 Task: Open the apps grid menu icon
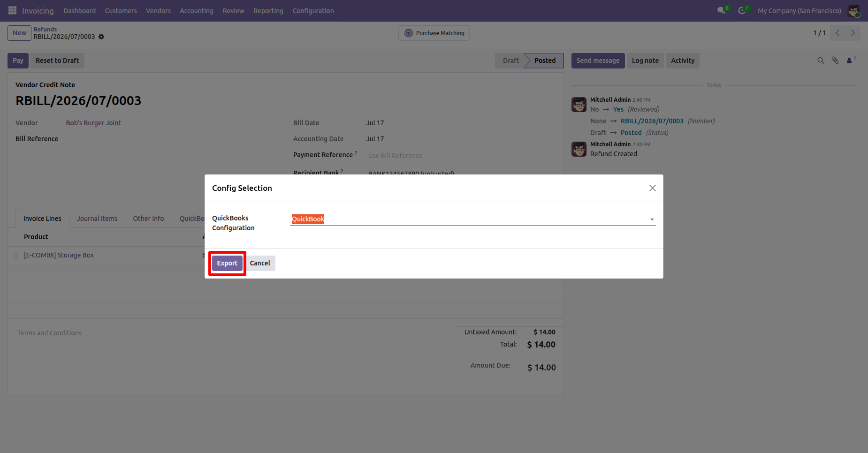[x=12, y=10]
